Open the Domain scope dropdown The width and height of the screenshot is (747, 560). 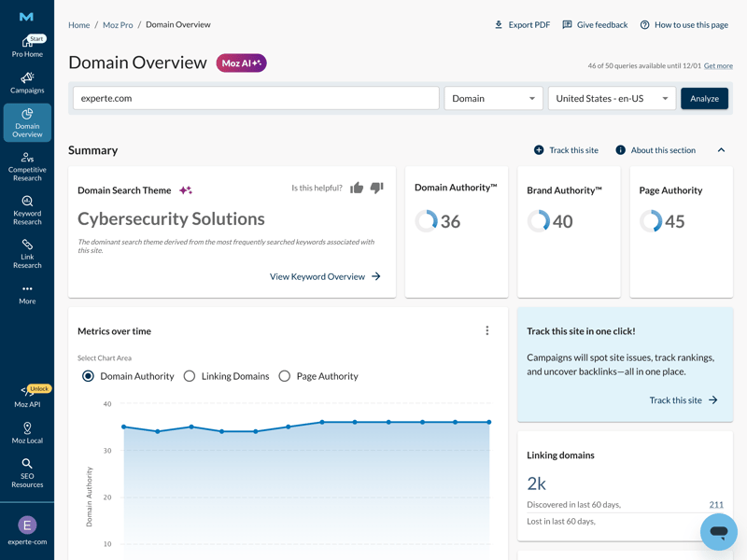point(493,98)
